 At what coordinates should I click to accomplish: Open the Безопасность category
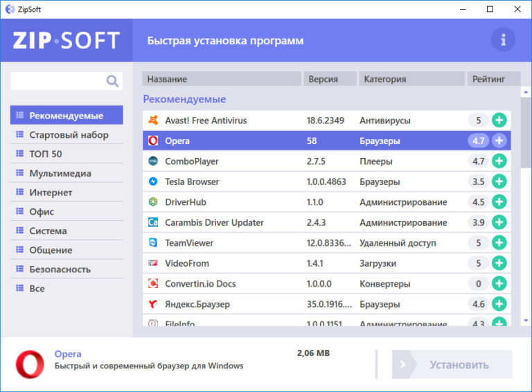click(60, 269)
